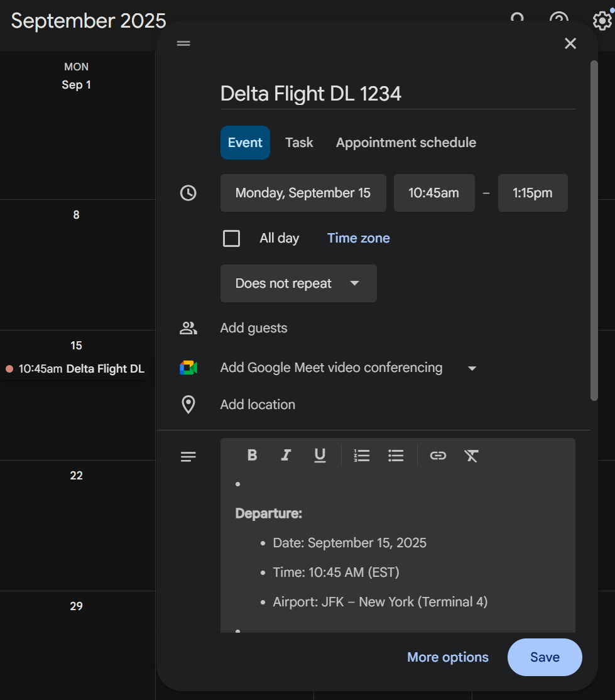The height and width of the screenshot is (700, 615).
Task: Open the start date picker for September 15
Action: coord(303,193)
